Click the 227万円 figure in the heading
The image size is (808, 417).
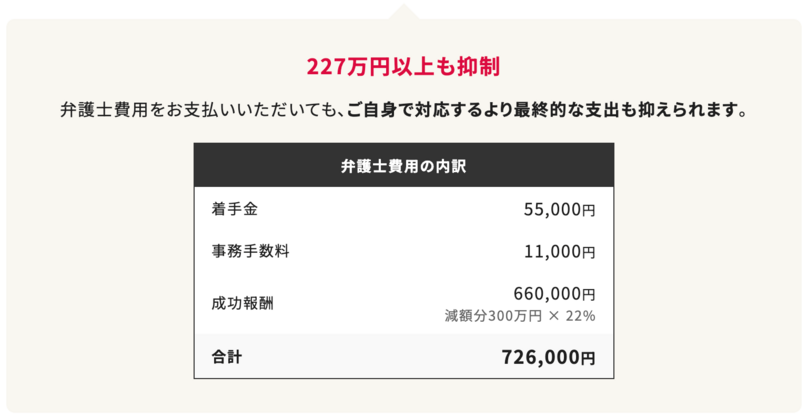(346, 68)
